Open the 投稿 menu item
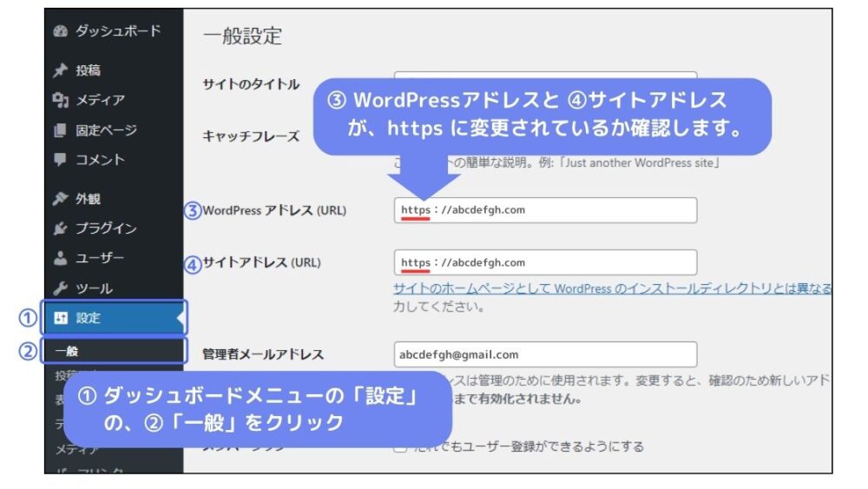This screenshot has width=868, height=489. tap(114, 70)
